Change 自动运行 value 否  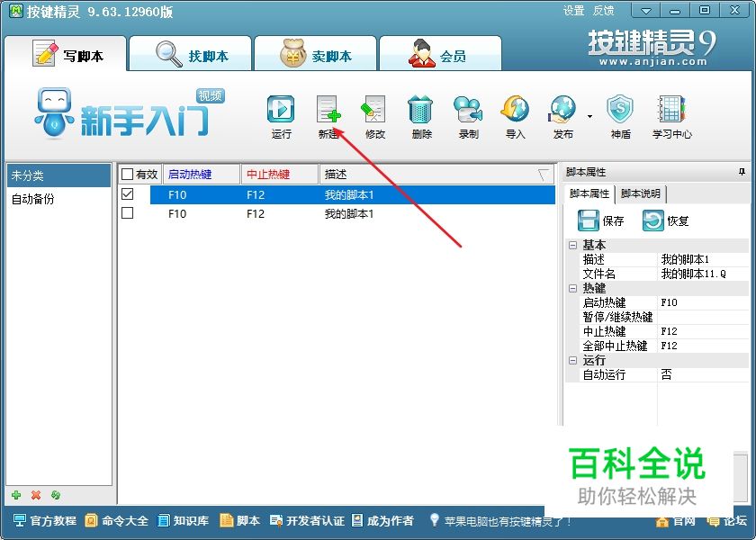tap(703, 374)
